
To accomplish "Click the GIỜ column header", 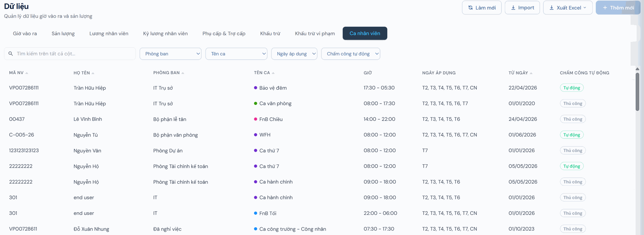I will (368, 73).
